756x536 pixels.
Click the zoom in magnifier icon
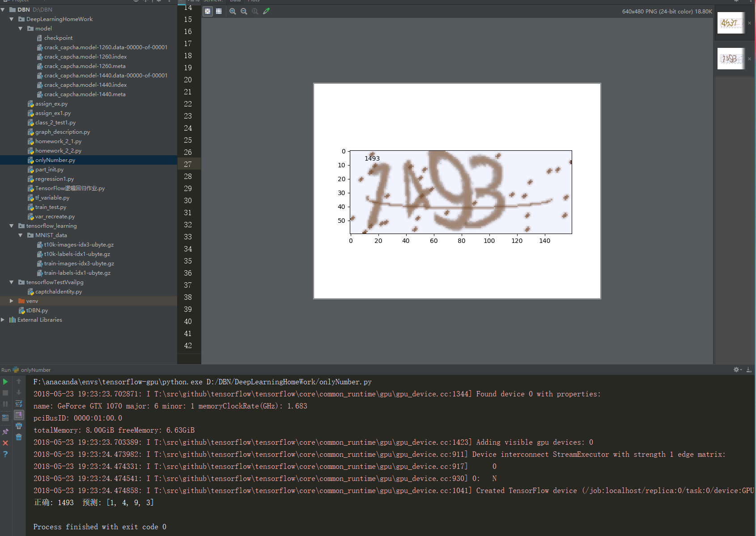tap(233, 11)
